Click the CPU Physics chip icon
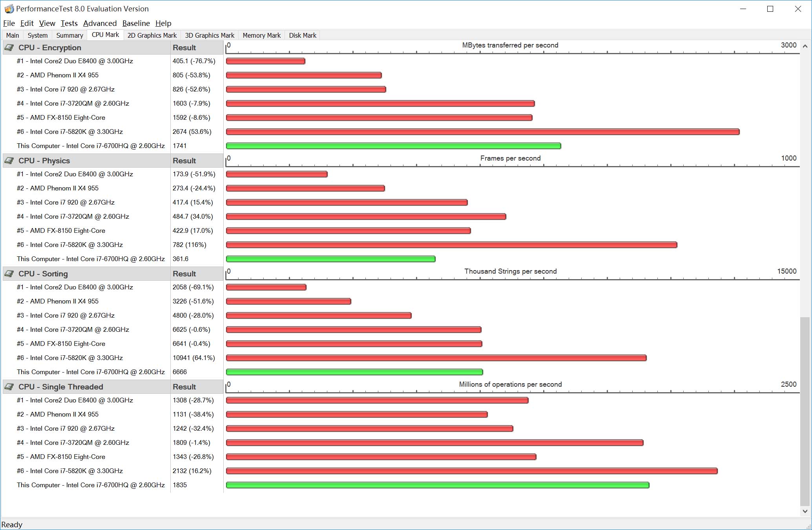The height and width of the screenshot is (530, 812). tap(9, 161)
